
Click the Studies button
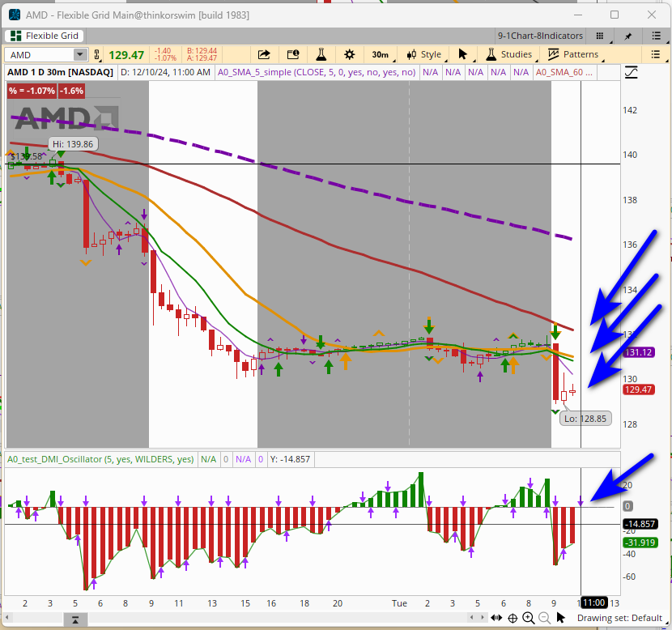[508, 54]
